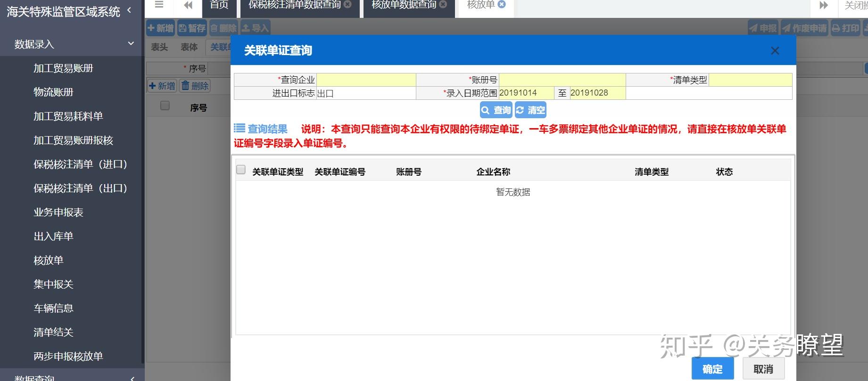This screenshot has height=381, width=868.
Task: Click the top toolbar 新增 button
Action: click(x=160, y=28)
